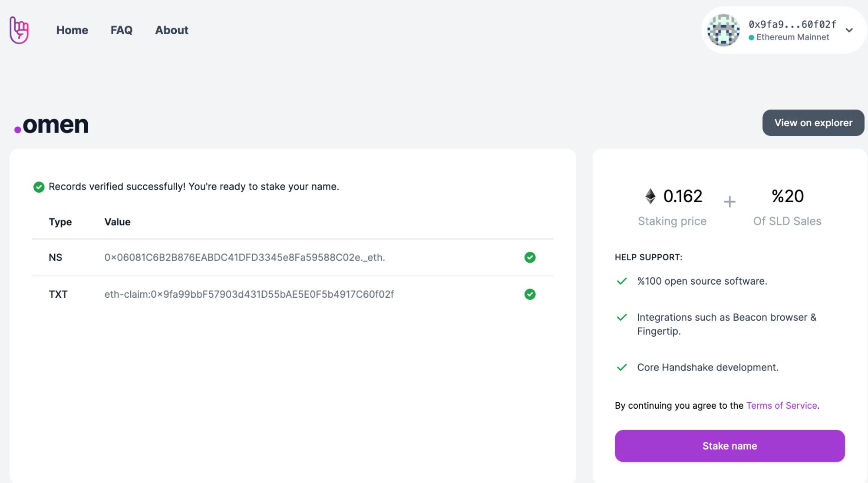Image resolution: width=868 pixels, height=483 pixels.
Task: Click the TXT eth-claim record value
Action: click(249, 294)
